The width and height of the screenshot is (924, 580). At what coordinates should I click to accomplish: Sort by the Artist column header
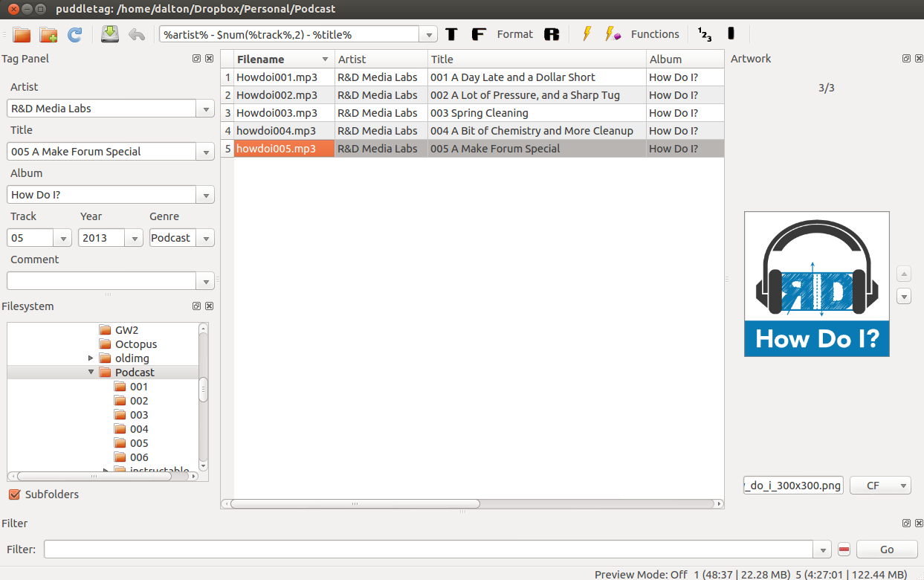coord(381,59)
